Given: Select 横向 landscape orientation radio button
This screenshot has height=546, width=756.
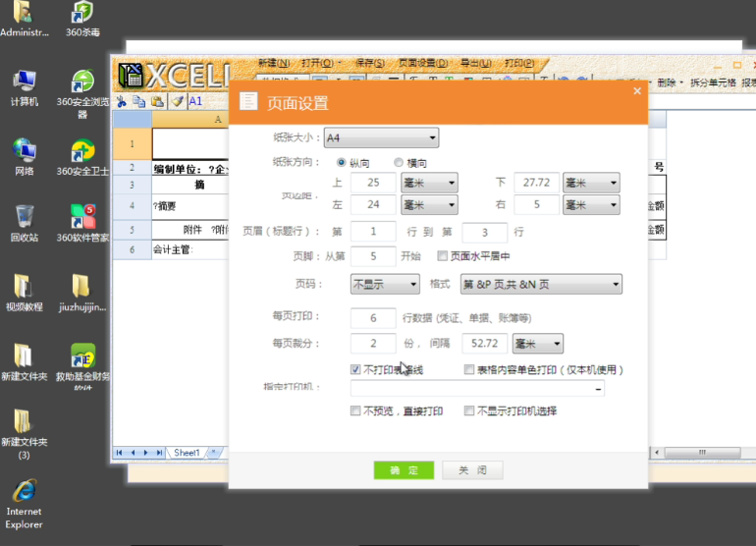Looking at the screenshot, I should [x=399, y=163].
